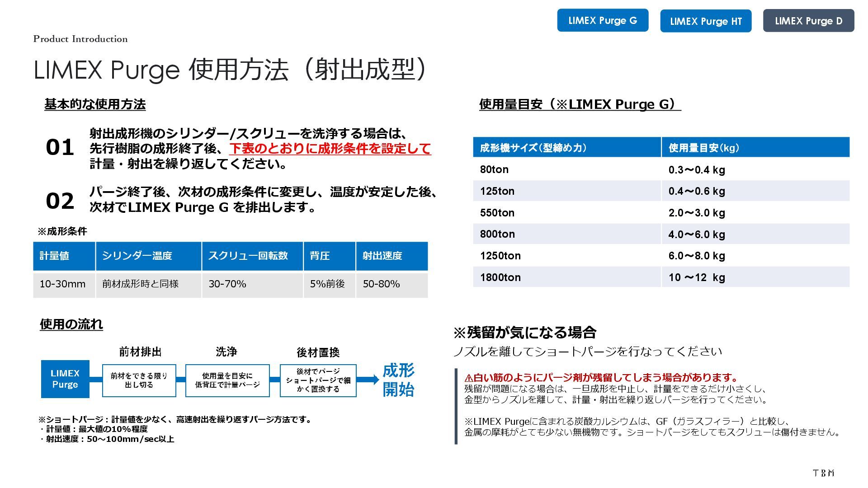Click the 0.3〜0.4 kg value
Viewport: 868px width, 488px height.
697,170
